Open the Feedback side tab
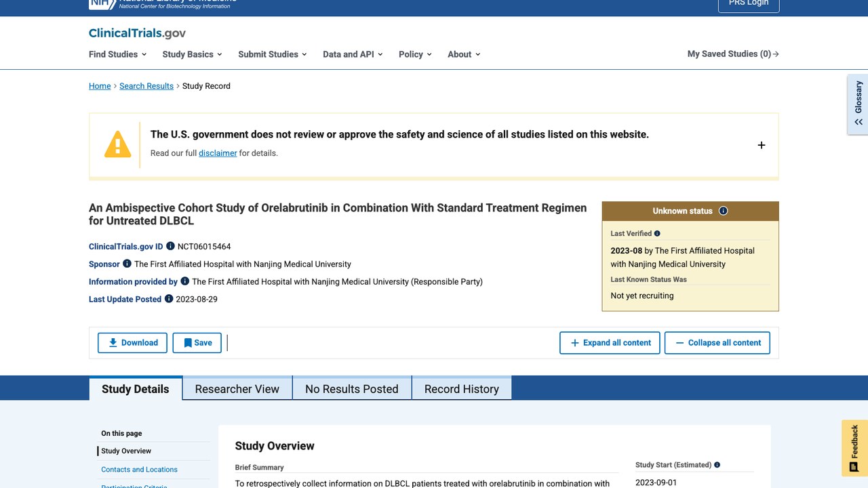This screenshot has height=488, width=868. (x=854, y=448)
